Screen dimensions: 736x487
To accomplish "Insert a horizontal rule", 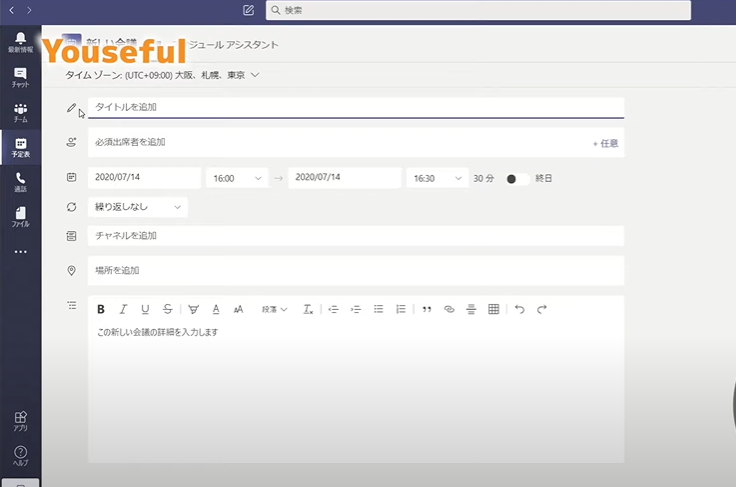I will click(471, 309).
